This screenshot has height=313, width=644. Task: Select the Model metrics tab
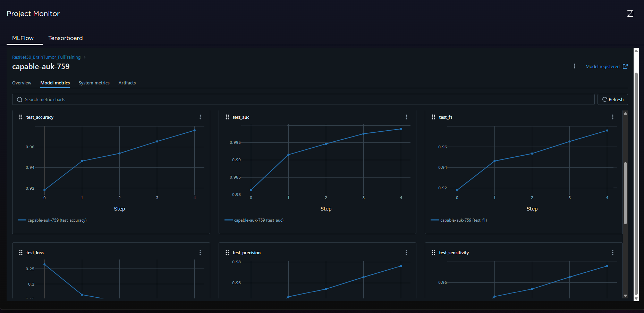click(55, 83)
